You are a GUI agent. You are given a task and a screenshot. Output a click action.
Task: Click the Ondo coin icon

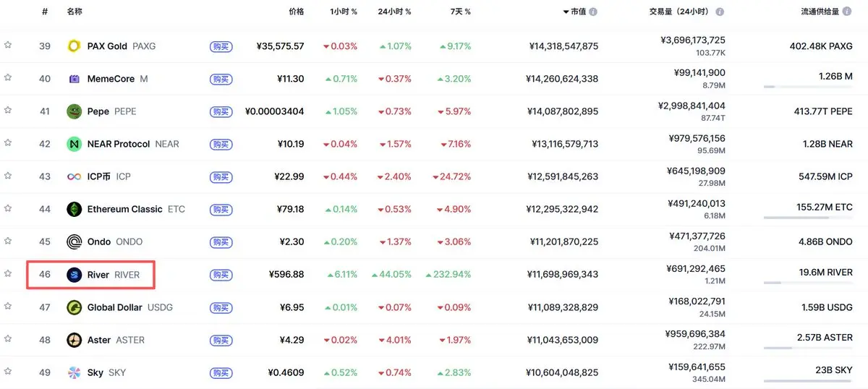74,241
